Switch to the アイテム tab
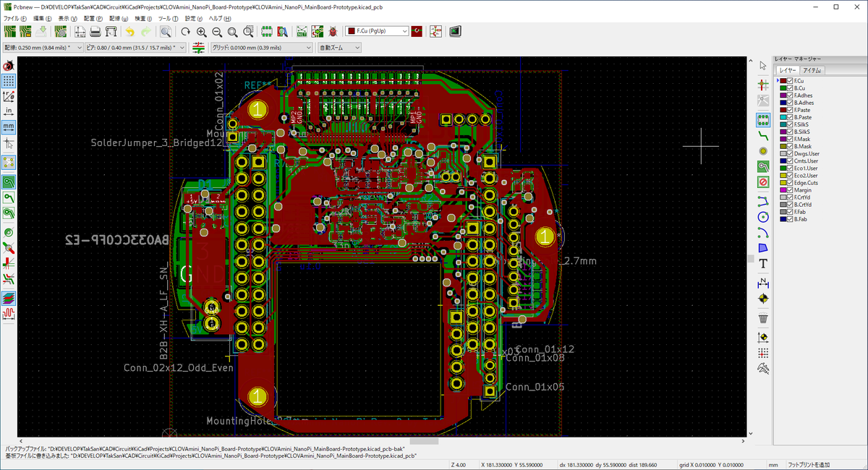The height and width of the screenshot is (470, 868). click(813, 70)
